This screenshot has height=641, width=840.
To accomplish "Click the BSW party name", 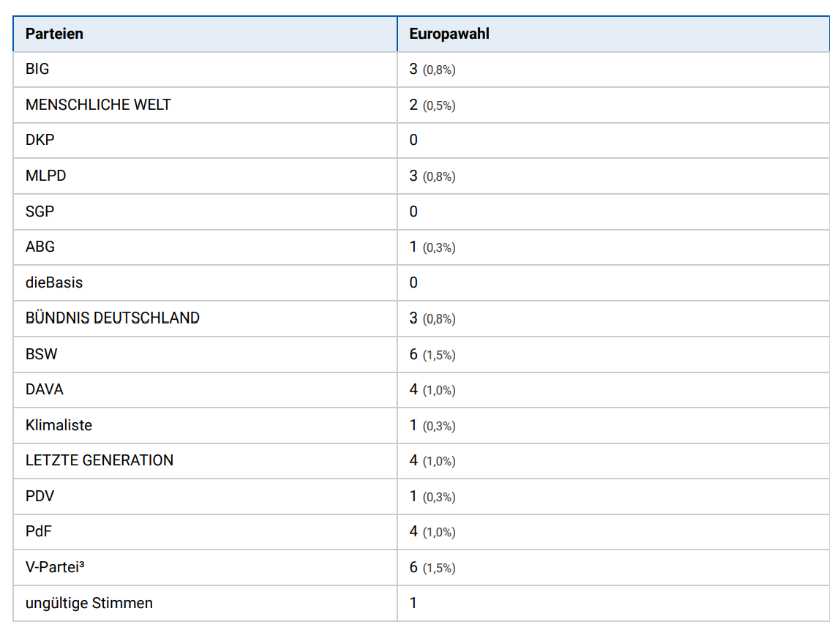I will point(41,354).
